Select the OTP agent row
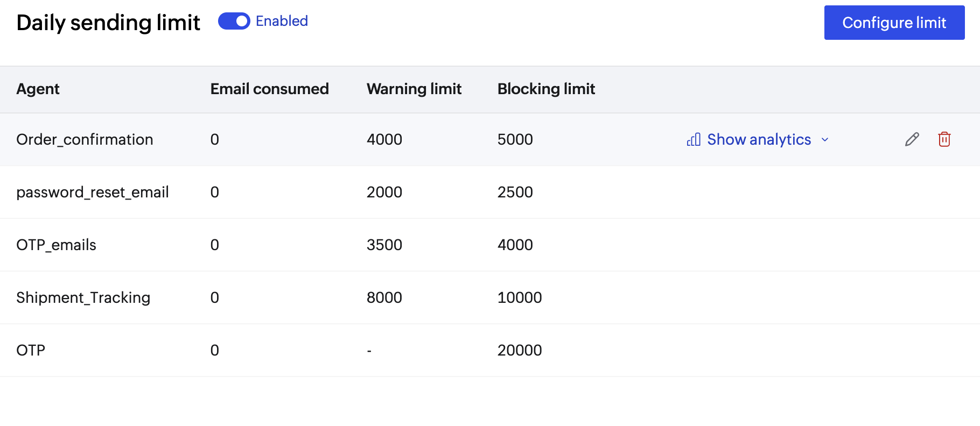980x426 pixels. pyautogui.click(x=31, y=351)
